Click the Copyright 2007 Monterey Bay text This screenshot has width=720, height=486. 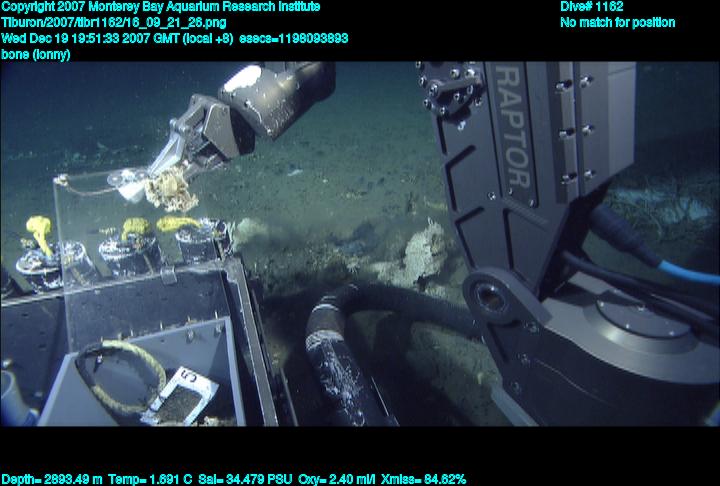(x=160, y=7)
